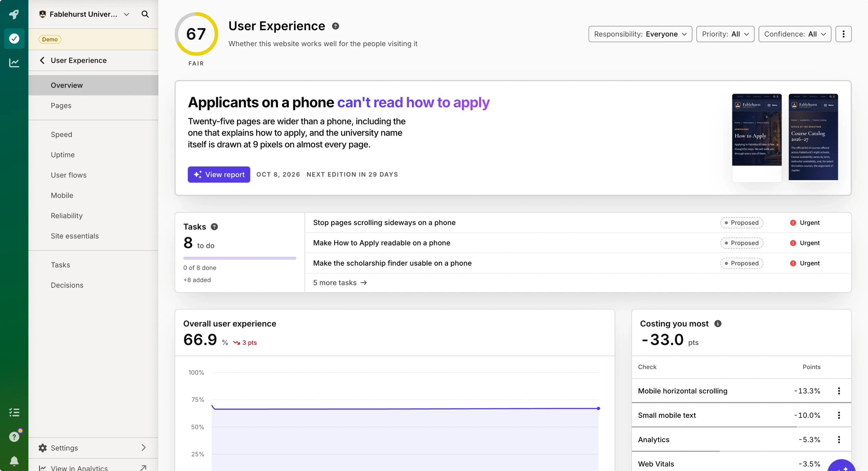Image resolution: width=868 pixels, height=471 pixels.
Task: Click the 67 score ring gauge
Action: tap(196, 34)
